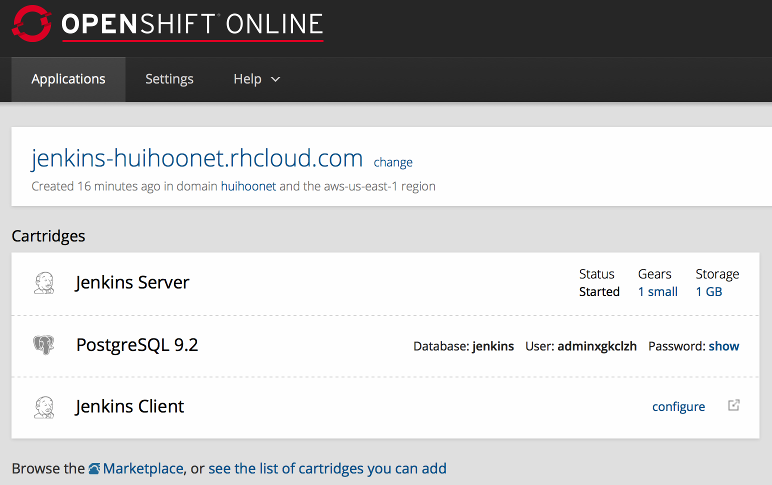Go to the Settings tab

[169, 79]
